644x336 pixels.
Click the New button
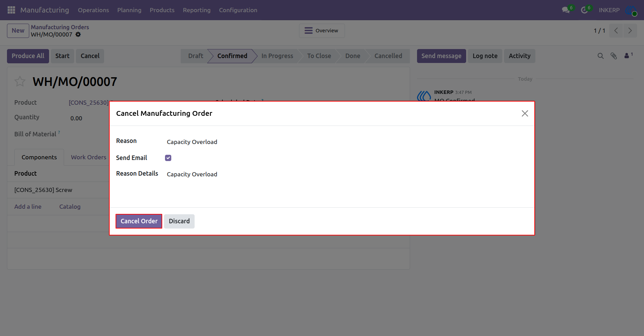[18, 31]
